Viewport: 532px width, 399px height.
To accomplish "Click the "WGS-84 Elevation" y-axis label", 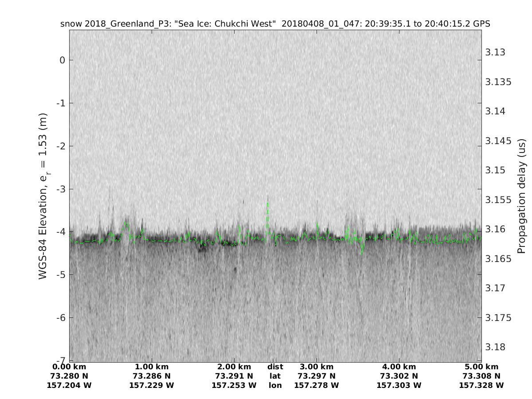I will click(43, 196).
